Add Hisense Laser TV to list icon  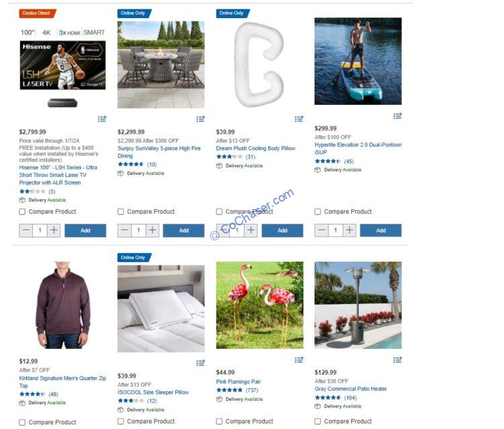(x=102, y=119)
